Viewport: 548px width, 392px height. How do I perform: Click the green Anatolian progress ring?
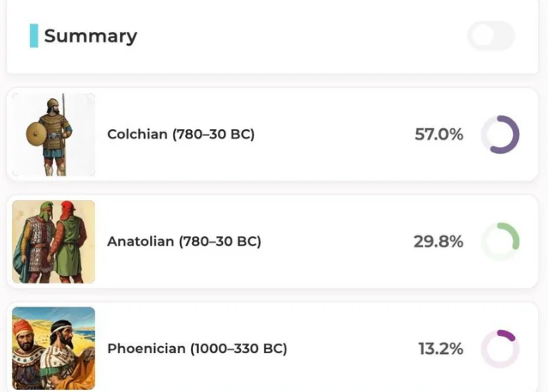click(500, 242)
